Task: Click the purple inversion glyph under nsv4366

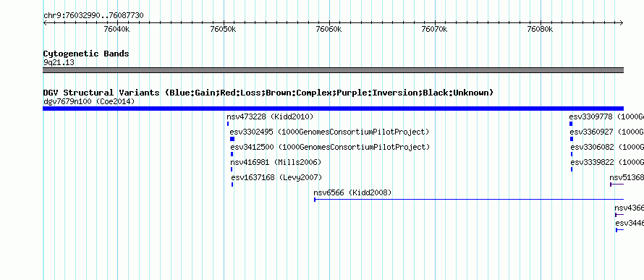Action: coord(619,215)
